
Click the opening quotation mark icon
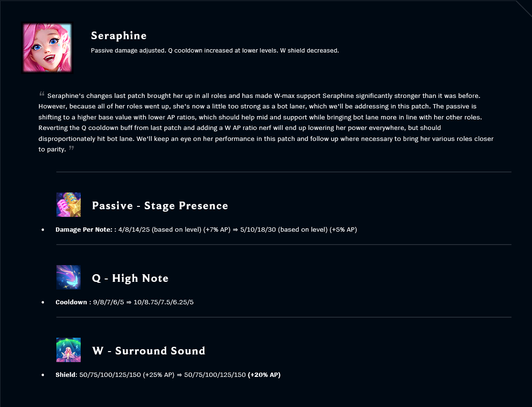click(42, 94)
